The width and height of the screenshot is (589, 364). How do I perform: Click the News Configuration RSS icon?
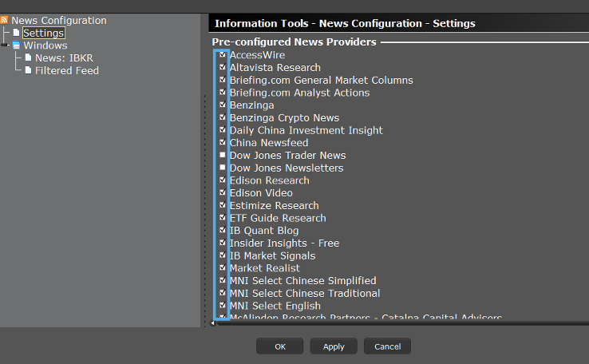[5, 21]
